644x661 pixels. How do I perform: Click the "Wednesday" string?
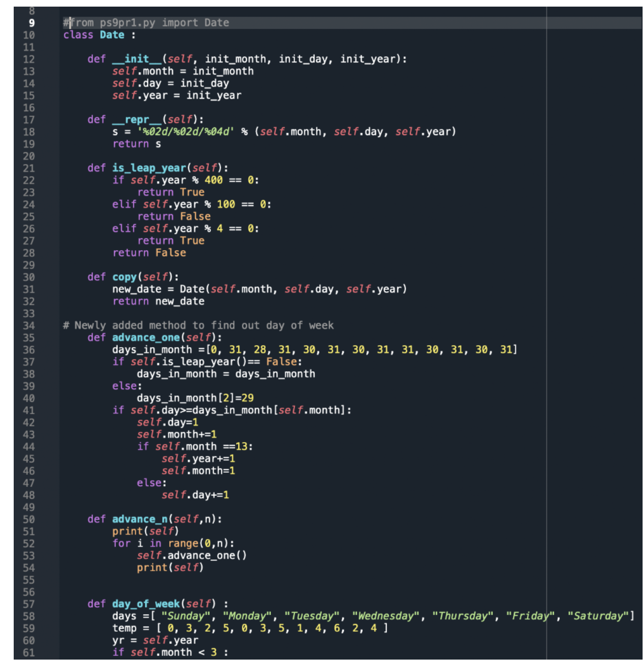coord(386,616)
